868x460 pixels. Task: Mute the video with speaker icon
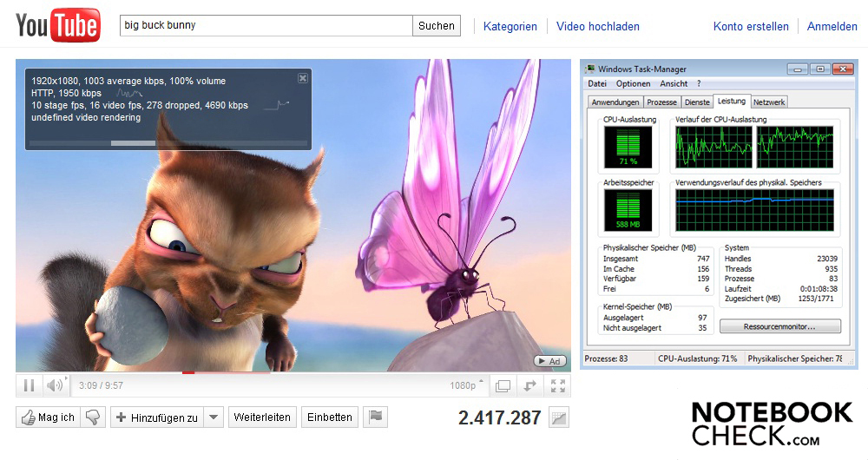click(x=54, y=385)
